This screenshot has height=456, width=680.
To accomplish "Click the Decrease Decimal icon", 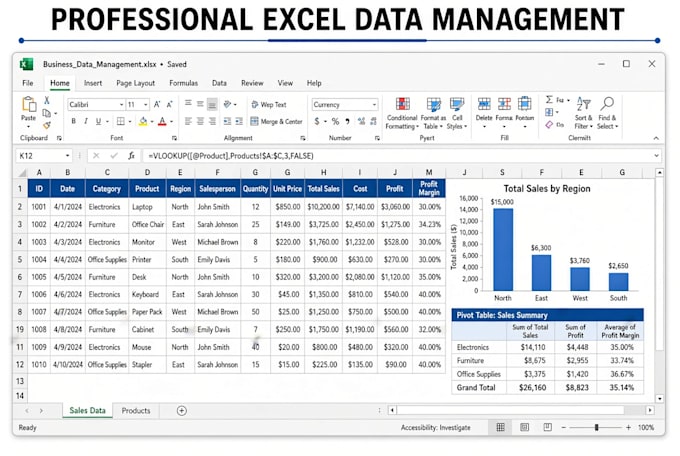I will pos(373,121).
